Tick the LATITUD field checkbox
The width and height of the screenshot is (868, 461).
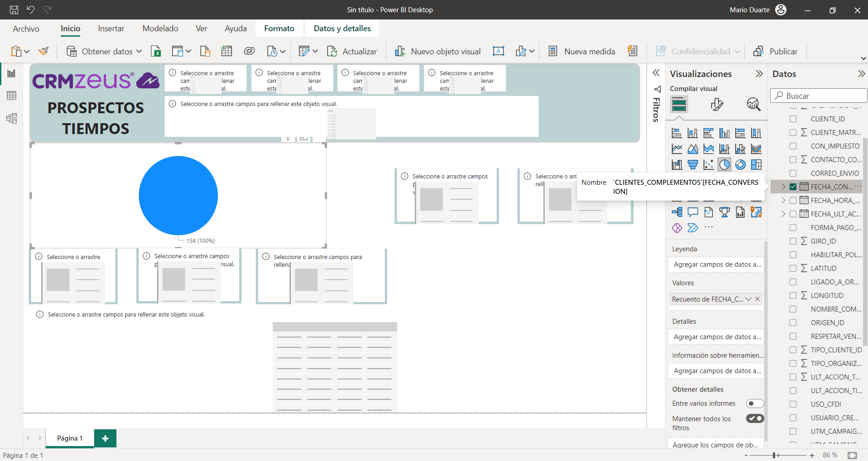point(793,269)
